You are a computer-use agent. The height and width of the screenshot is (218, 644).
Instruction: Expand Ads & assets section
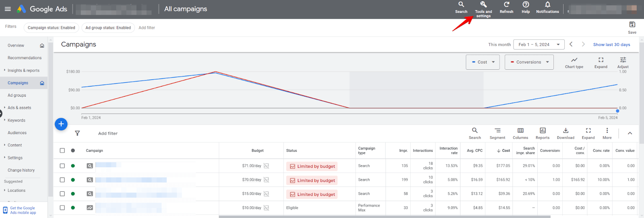point(19,108)
